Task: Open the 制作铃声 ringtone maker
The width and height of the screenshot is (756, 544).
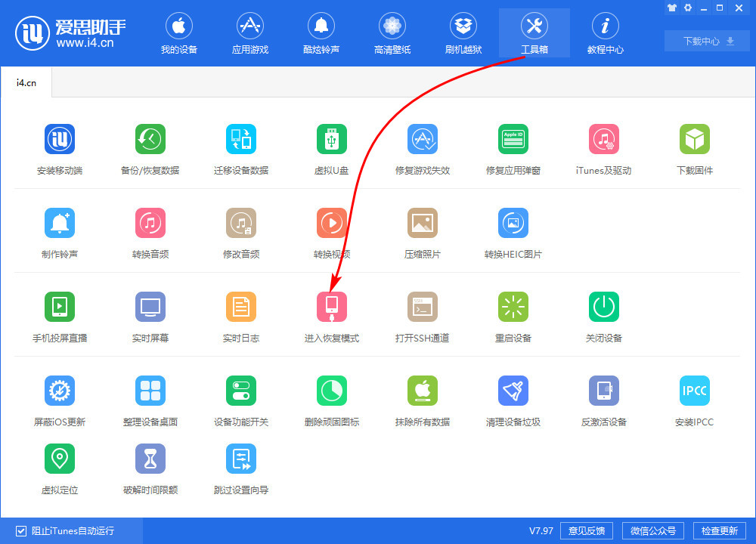Action: click(59, 224)
